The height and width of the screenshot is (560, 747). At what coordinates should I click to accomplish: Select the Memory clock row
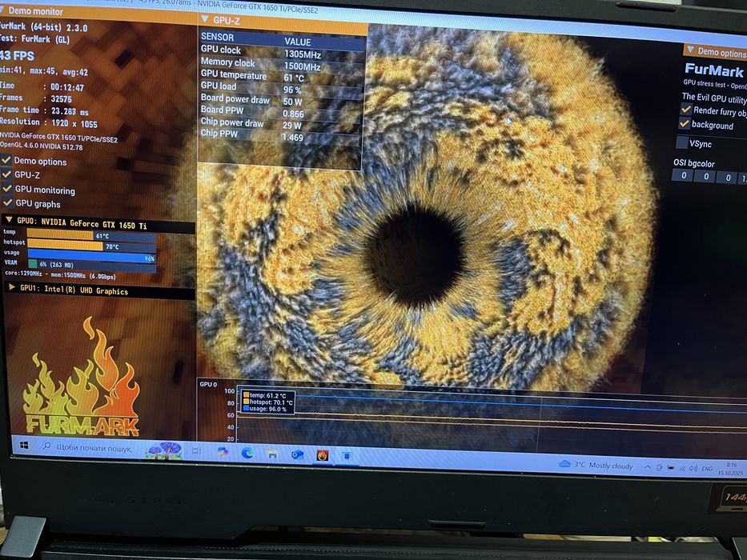coord(282,64)
